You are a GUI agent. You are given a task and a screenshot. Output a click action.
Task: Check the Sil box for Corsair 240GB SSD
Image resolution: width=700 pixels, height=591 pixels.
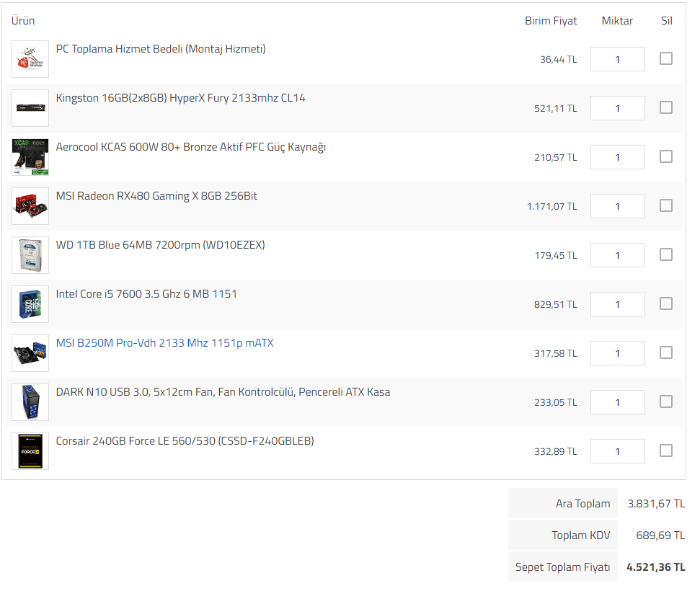[666, 450]
